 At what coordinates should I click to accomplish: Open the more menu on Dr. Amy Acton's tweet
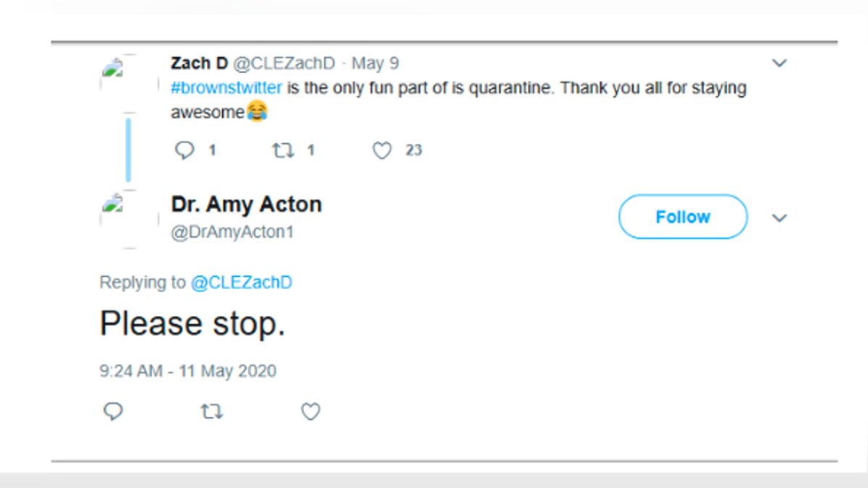coord(780,218)
